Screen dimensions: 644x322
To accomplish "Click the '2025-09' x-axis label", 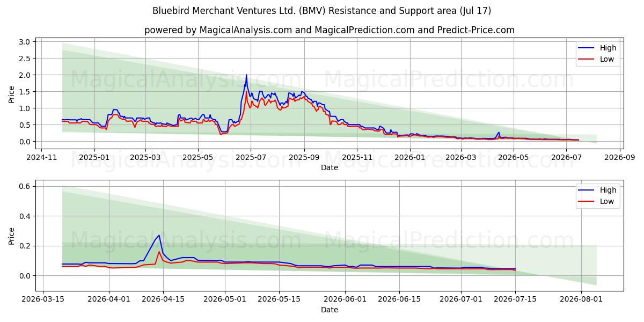I will (x=304, y=157).
